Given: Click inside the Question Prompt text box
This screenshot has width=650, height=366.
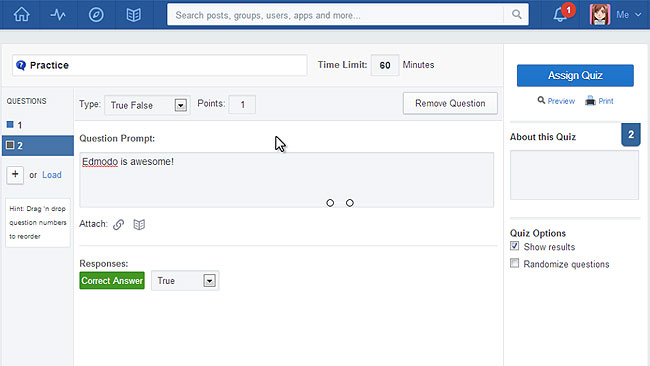Looking at the screenshot, I should [286, 180].
